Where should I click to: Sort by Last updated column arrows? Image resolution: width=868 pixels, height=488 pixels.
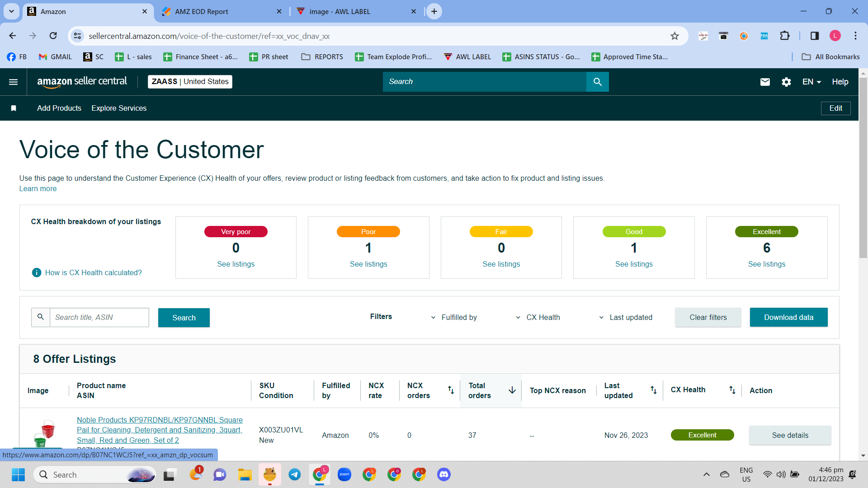[x=653, y=390]
